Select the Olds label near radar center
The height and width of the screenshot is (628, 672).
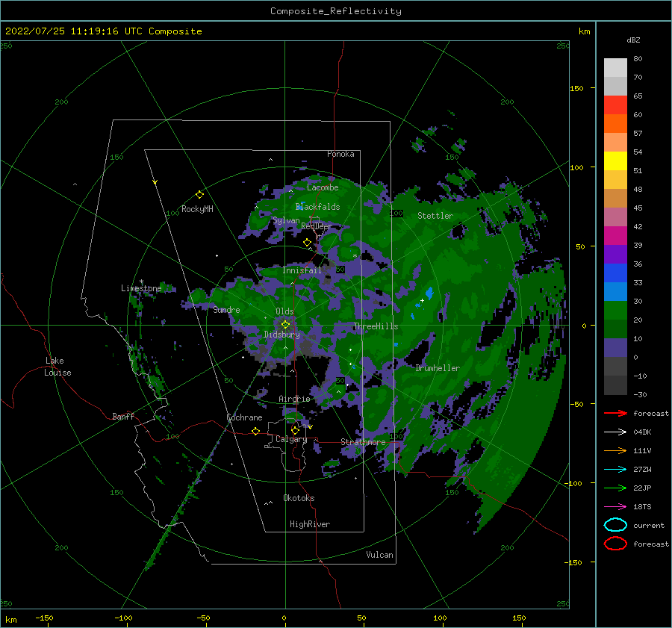[284, 311]
